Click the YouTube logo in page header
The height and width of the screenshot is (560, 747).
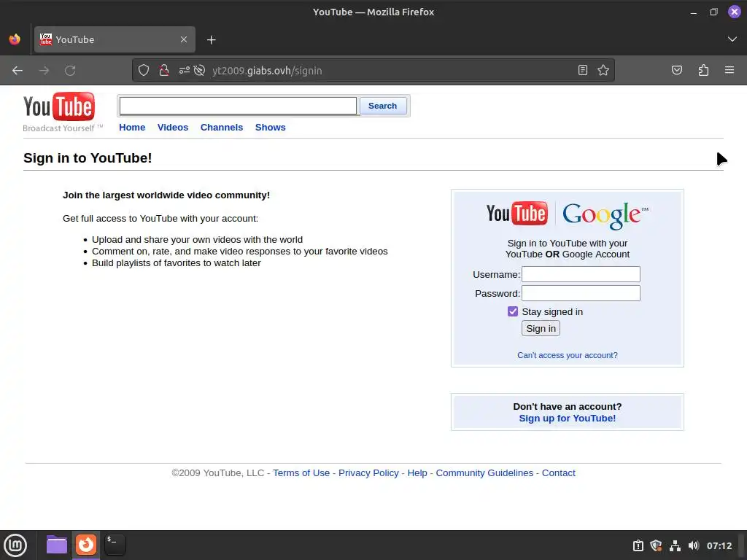(x=59, y=106)
